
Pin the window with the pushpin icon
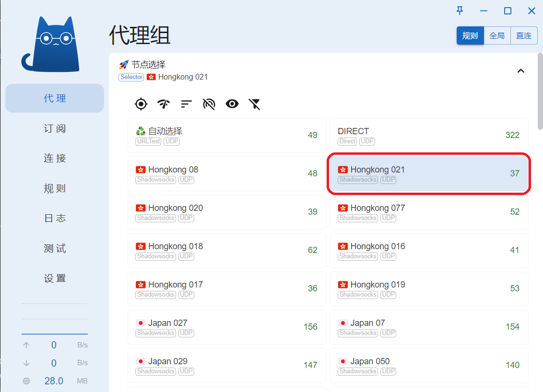tap(460, 11)
